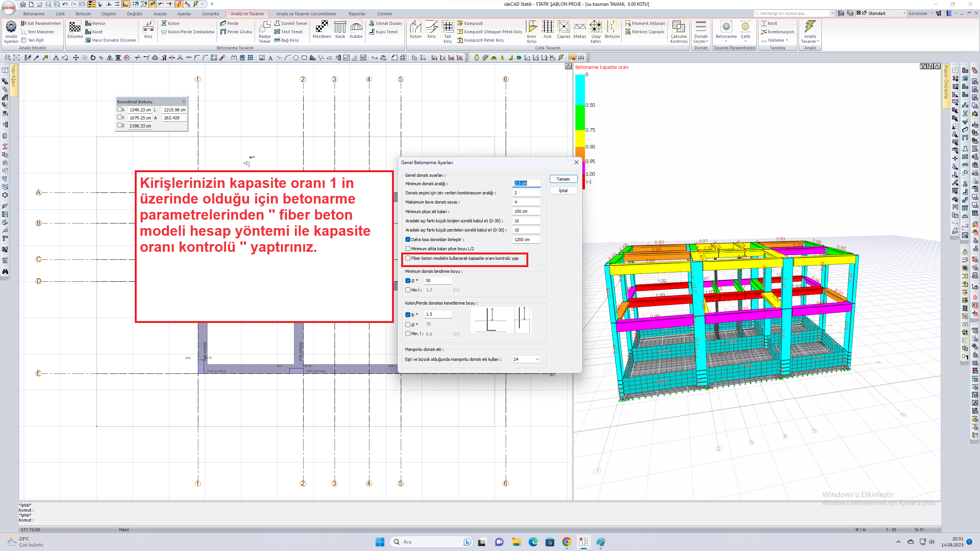
Task: Toggle the Min l checkbox for bindirme boyu
Action: pyautogui.click(x=408, y=290)
